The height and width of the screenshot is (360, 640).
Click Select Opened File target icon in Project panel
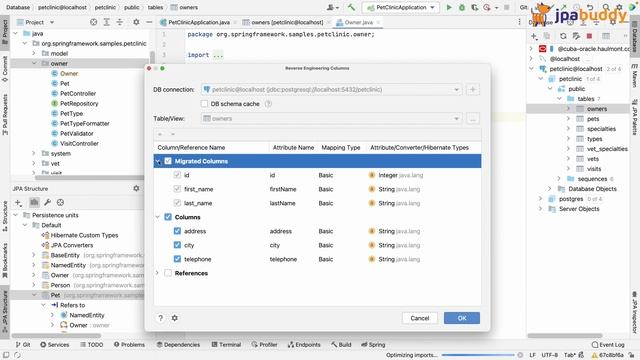point(93,22)
